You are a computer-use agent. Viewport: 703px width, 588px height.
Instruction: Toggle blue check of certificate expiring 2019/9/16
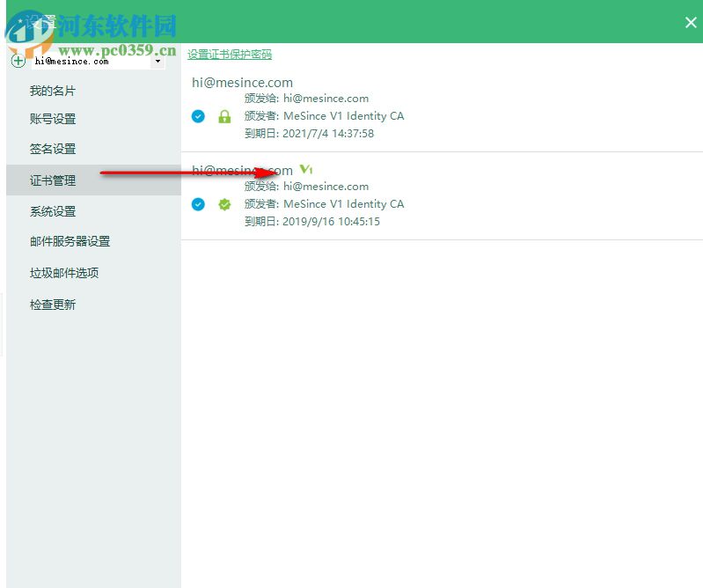point(198,204)
